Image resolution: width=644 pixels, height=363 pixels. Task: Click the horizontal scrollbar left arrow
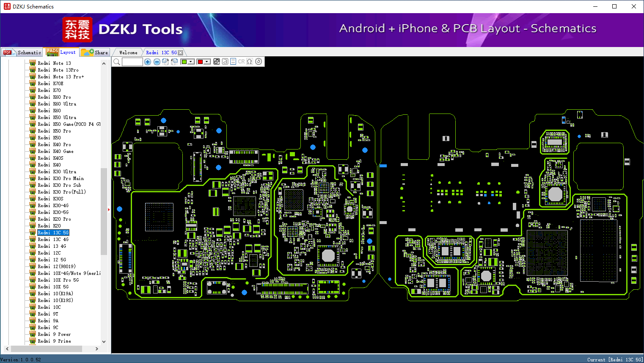tap(7, 349)
